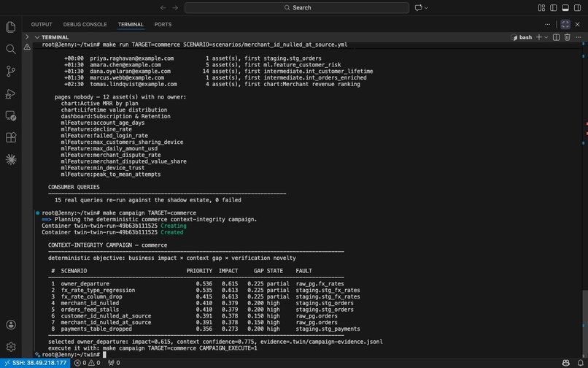
Task: Click the command center Search box
Action: point(297,7)
